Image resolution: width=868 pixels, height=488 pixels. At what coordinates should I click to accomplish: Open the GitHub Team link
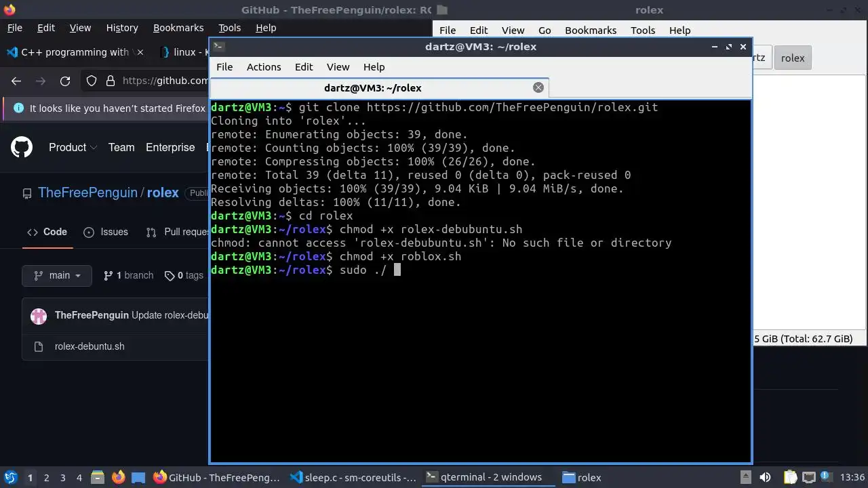[121, 147]
